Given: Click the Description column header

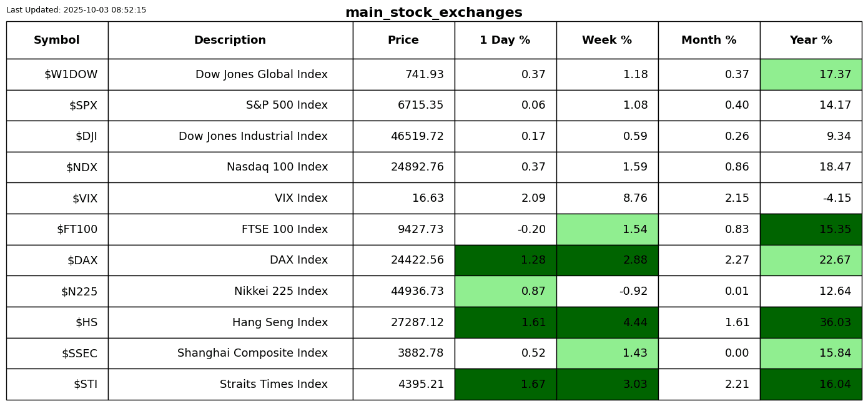Looking at the screenshot, I should (230, 41).
